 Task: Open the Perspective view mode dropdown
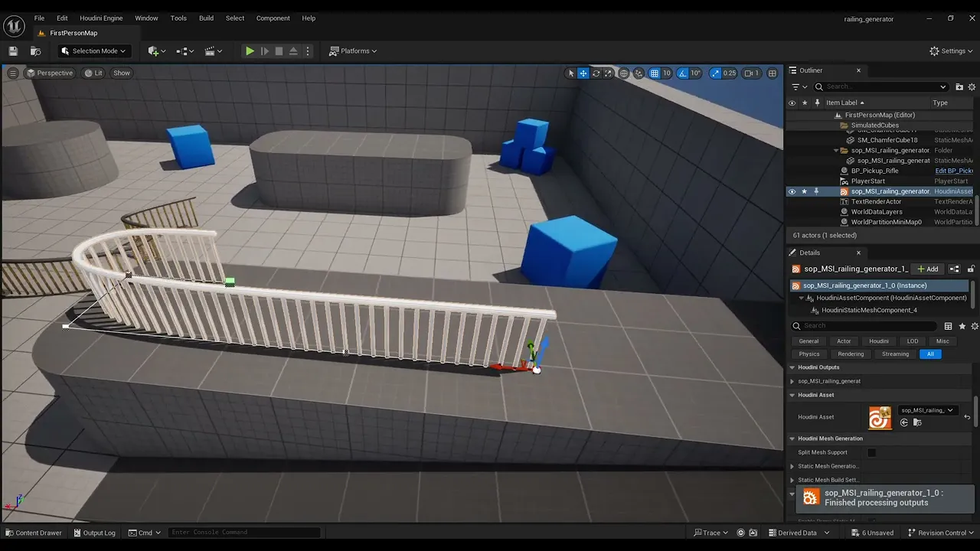coord(50,73)
